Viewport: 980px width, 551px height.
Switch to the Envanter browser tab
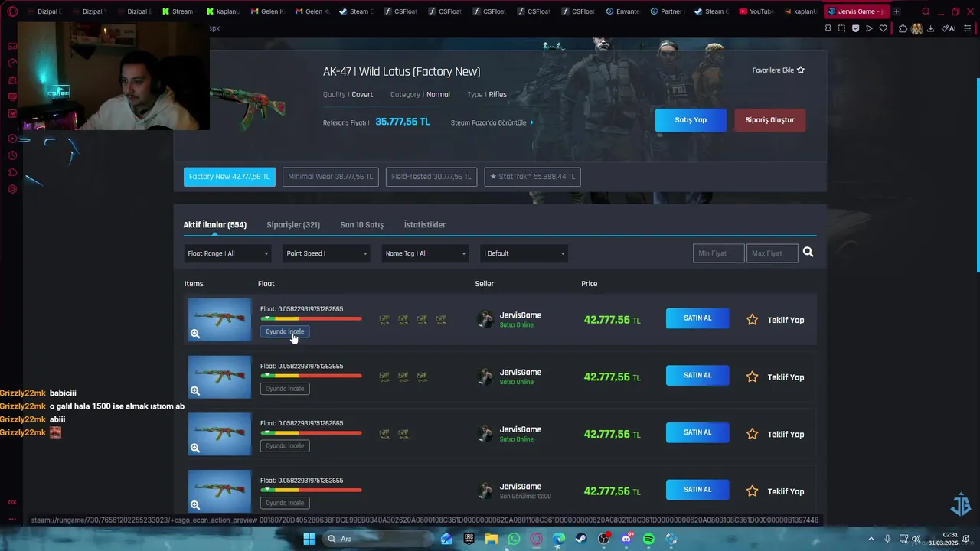tap(622, 11)
